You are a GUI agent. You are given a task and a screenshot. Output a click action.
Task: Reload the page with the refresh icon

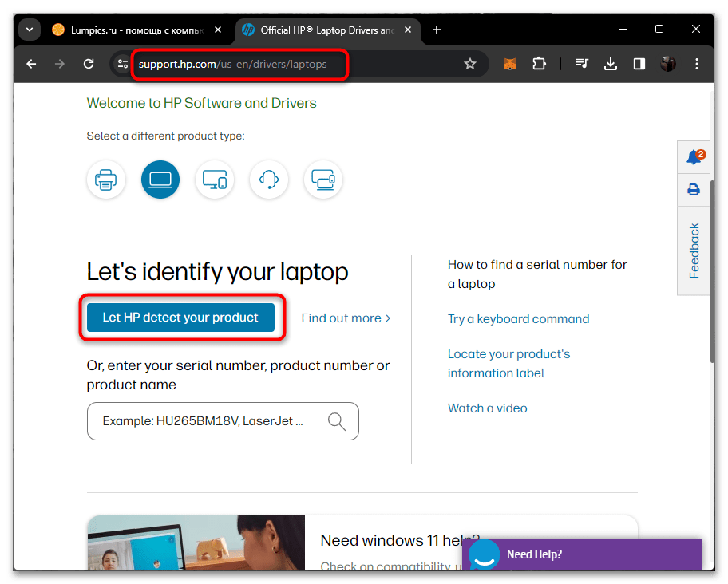click(89, 64)
